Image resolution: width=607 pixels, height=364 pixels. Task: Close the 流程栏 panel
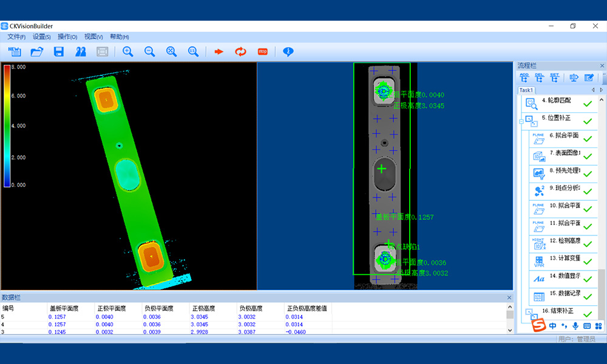click(x=602, y=66)
